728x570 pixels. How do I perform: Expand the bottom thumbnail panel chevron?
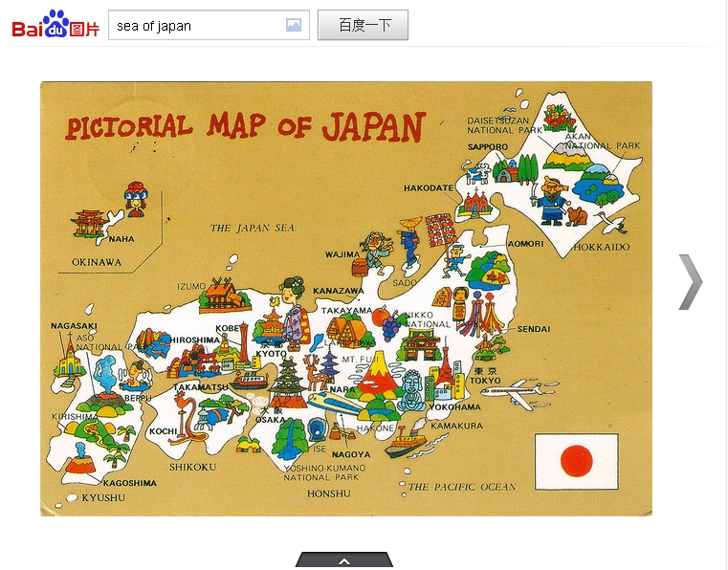click(343, 560)
